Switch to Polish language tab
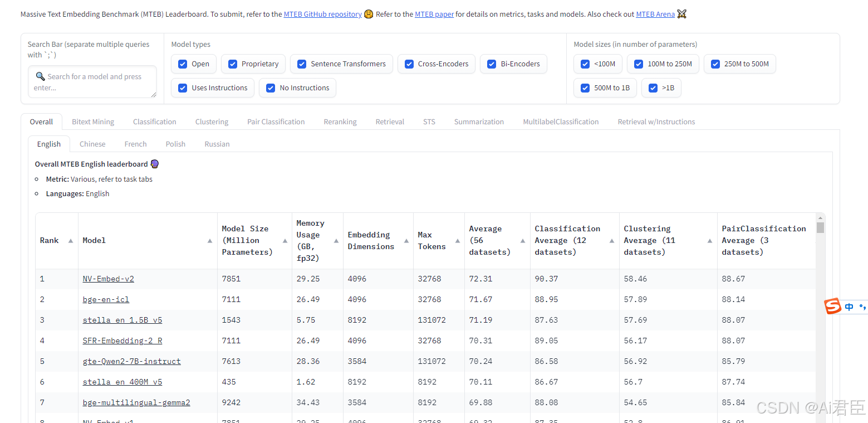This screenshot has width=868, height=423. click(x=175, y=144)
